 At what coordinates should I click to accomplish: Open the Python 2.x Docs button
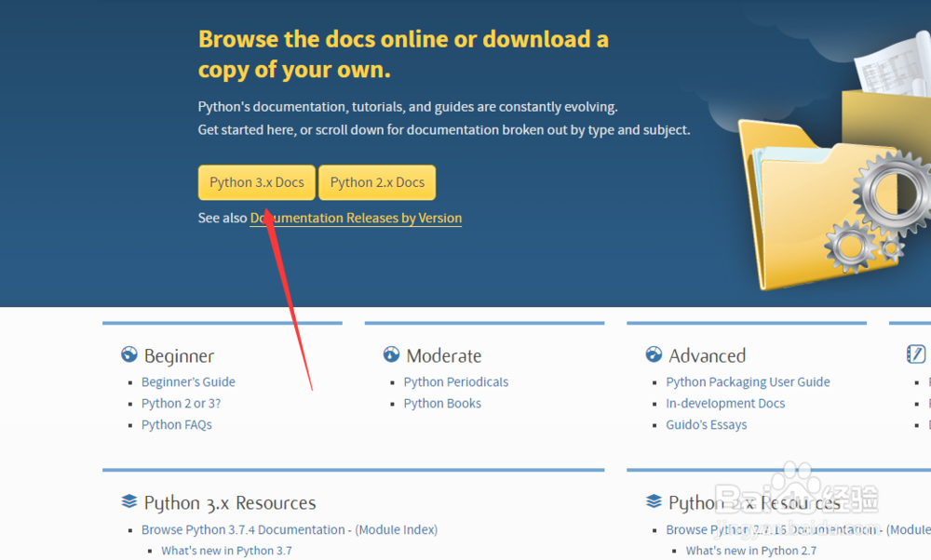click(377, 182)
